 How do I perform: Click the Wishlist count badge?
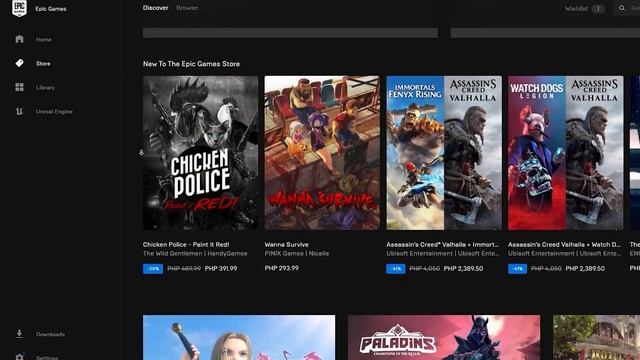(598, 9)
